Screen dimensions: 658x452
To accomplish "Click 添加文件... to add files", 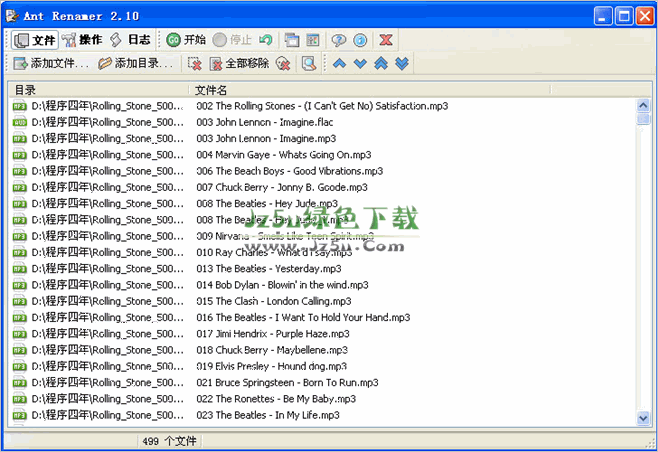I will coord(51,63).
